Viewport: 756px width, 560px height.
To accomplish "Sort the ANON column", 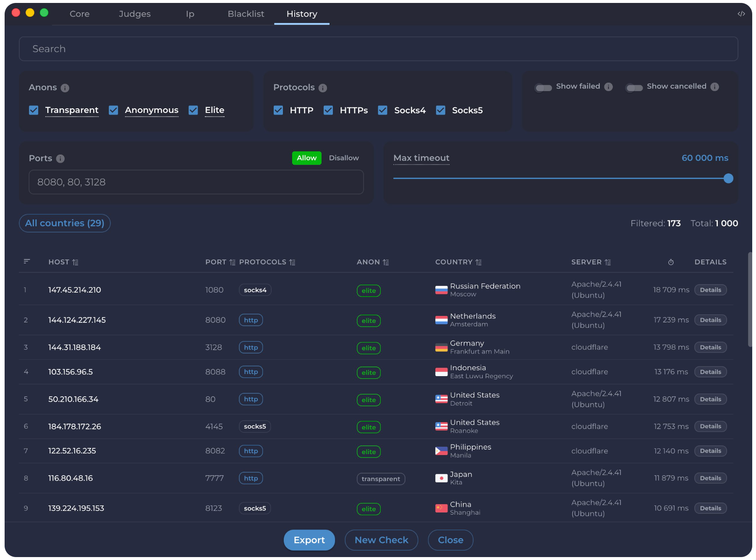I will [x=387, y=262].
